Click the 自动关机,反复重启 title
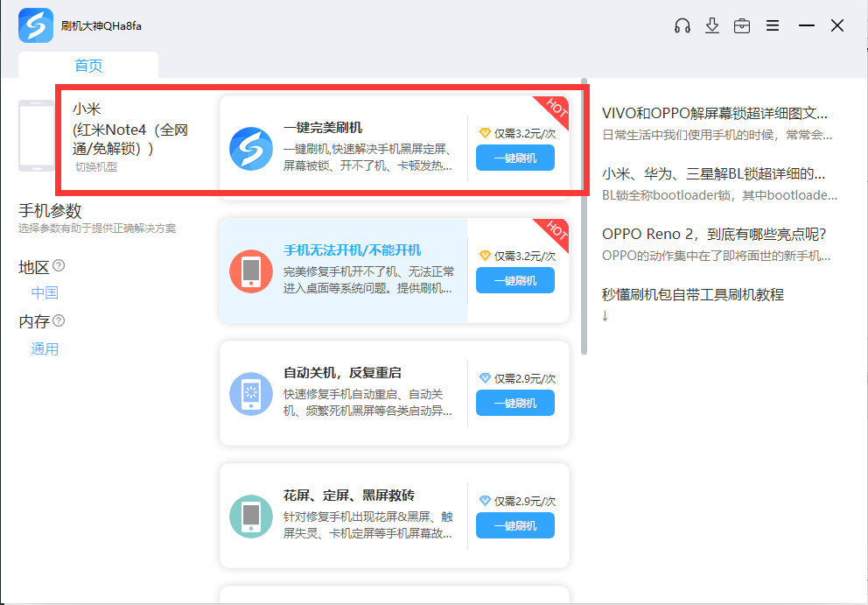 (x=342, y=372)
